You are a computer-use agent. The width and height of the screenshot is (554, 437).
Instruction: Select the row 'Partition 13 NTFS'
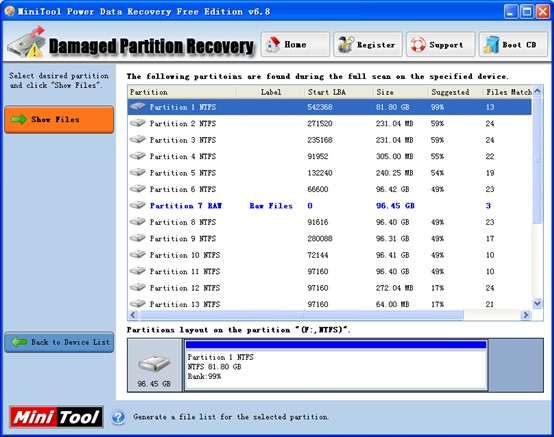pos(330,304)
